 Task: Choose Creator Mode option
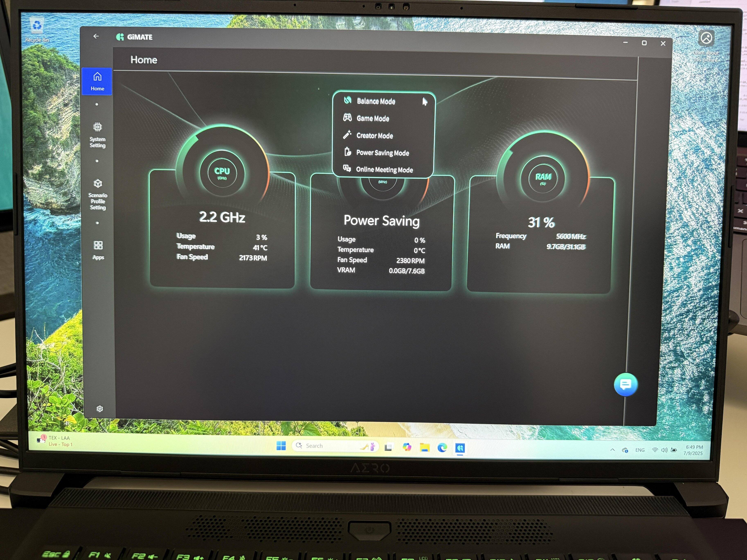click(x=375, y=136)
